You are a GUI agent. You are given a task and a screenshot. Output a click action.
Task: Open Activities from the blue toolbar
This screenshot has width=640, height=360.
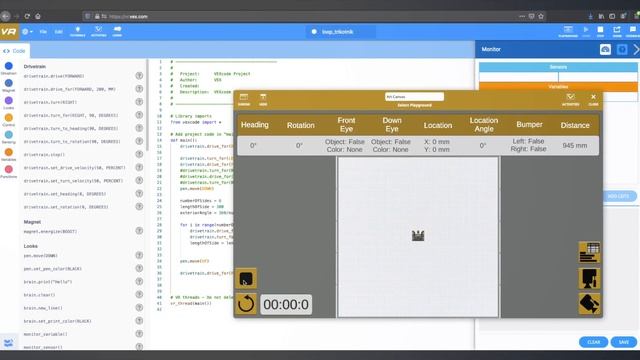pyautogui.click(x=98, y=31)
